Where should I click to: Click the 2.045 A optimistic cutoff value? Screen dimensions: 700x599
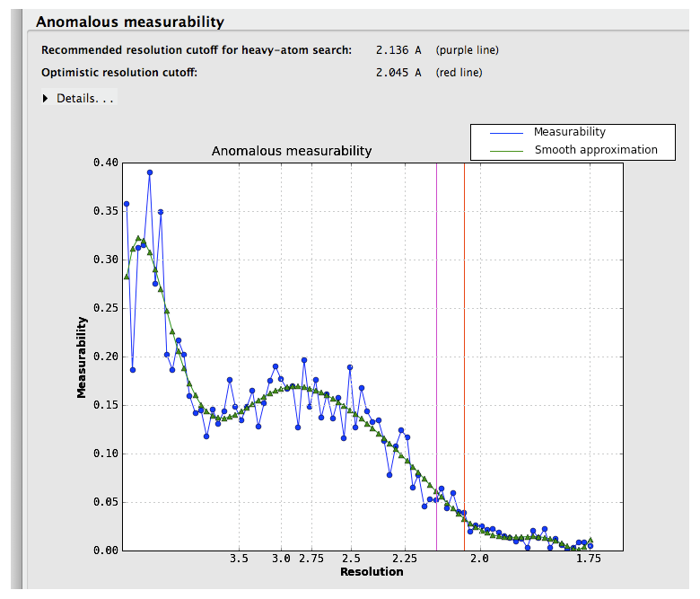point(398,73)
